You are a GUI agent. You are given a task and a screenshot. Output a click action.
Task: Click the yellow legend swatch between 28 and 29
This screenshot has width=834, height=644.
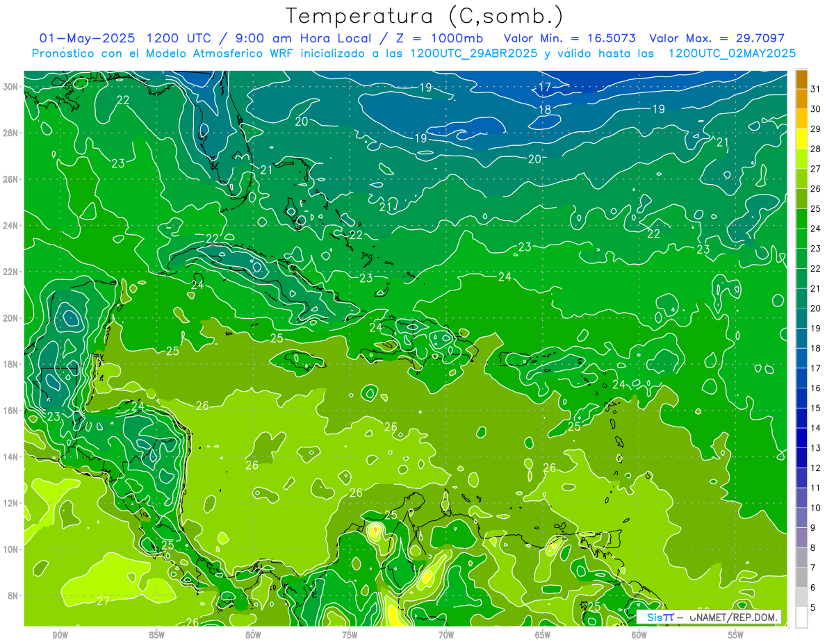pos(801,139)
